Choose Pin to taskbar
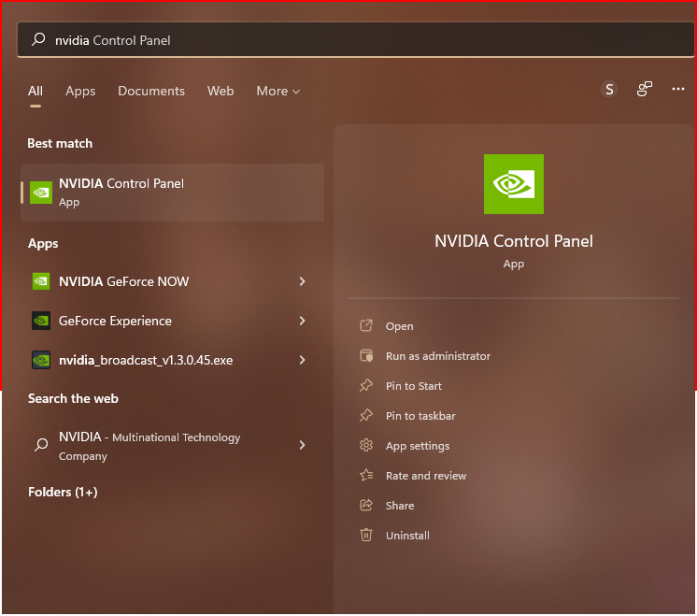This screenshot has width=697, height=616. (x=420, y=416)
